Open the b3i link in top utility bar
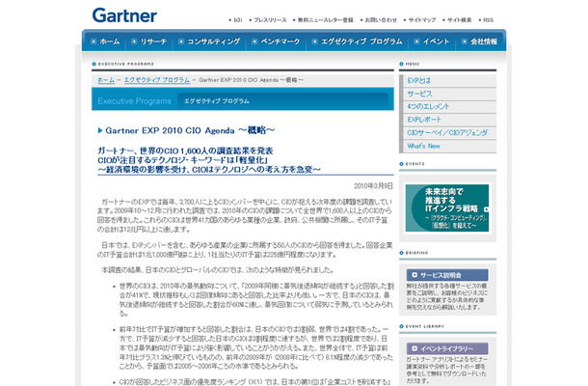This screenshot has height=386, width=588. [x=238, y=20]
